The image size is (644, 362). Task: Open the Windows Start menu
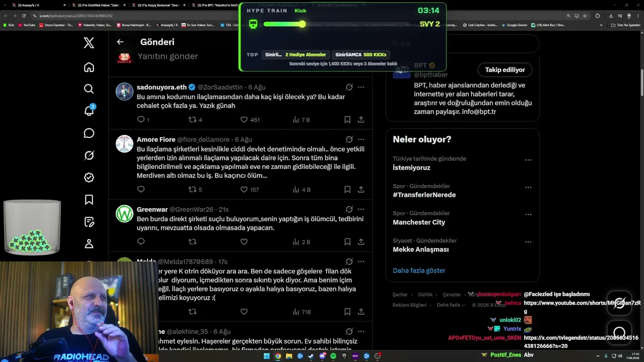pos(267,356)
